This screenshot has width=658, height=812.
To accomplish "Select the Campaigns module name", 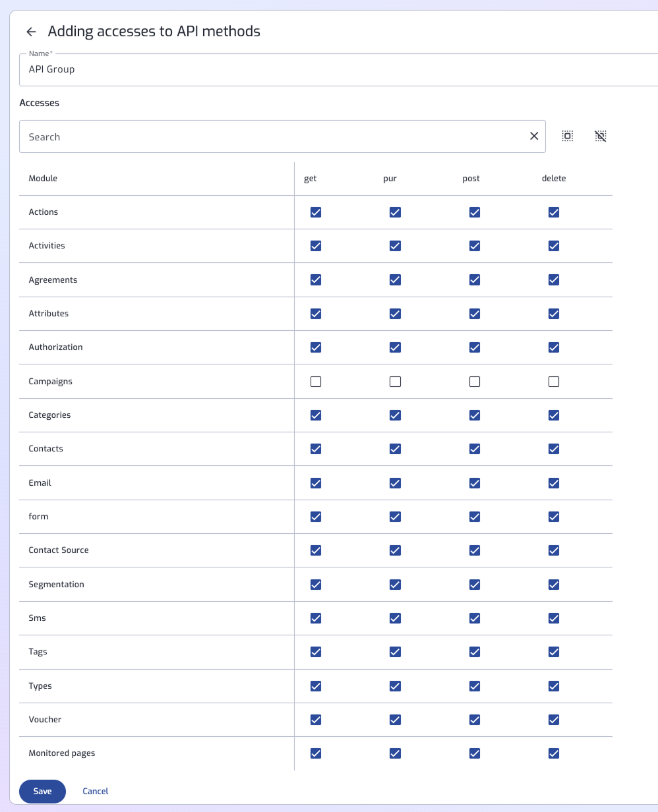I will click(50, 382).
